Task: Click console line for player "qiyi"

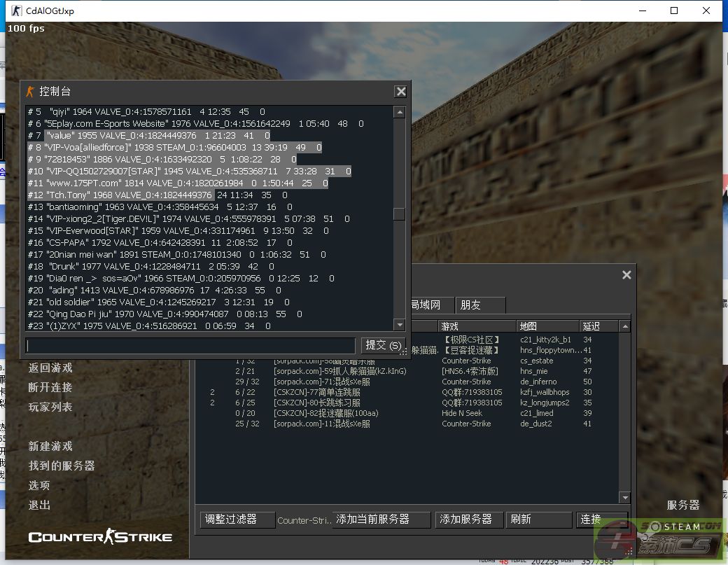Action: [146, 112]
